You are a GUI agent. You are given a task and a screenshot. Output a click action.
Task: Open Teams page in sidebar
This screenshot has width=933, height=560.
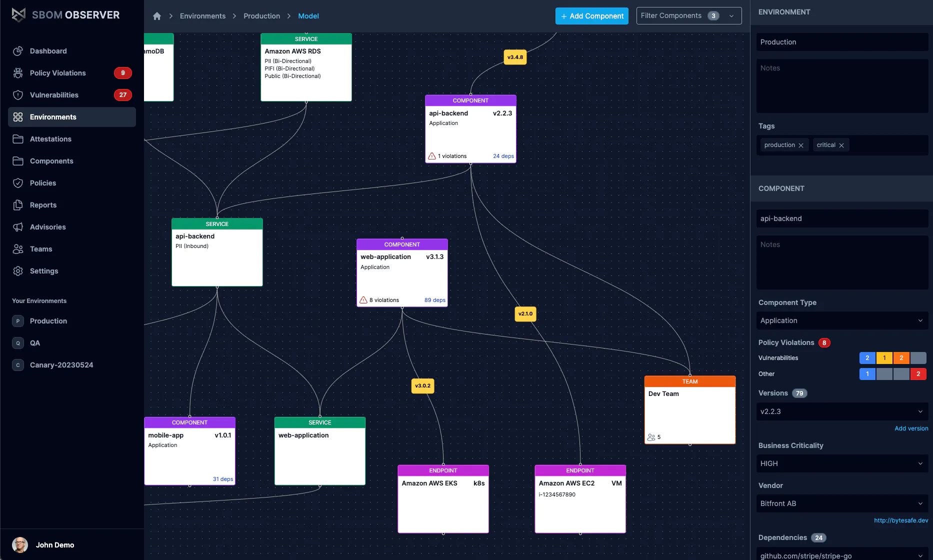72,249
